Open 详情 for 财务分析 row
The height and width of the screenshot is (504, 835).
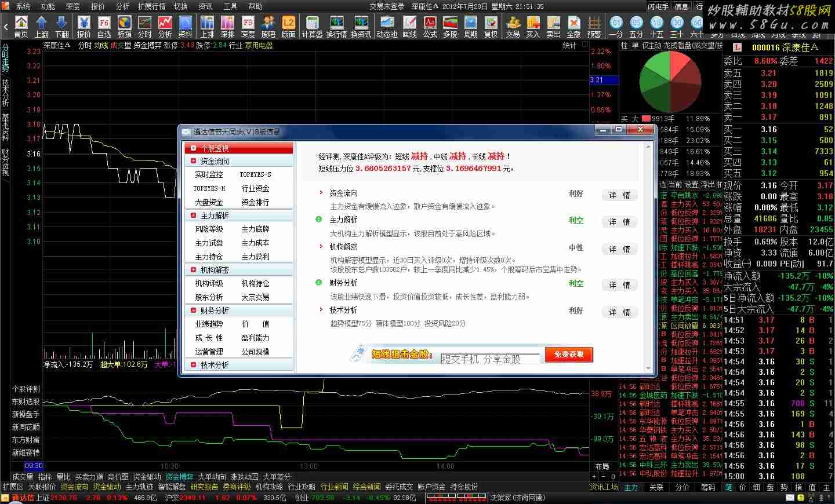tap(619, 285)
